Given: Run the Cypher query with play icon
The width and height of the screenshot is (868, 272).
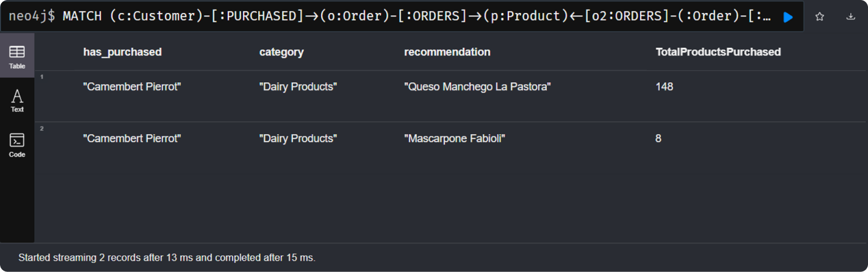Looking at the screenshot, I should [788, 17].
